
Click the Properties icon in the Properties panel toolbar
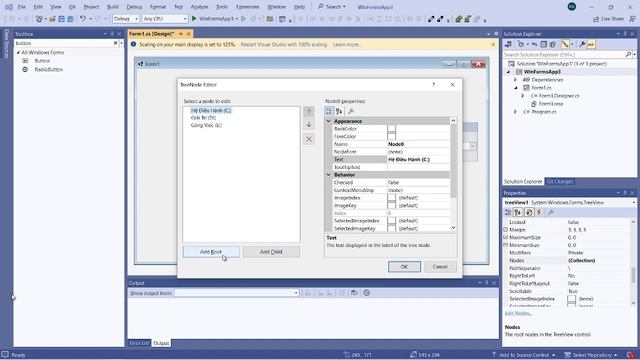[x=529, y=212]
